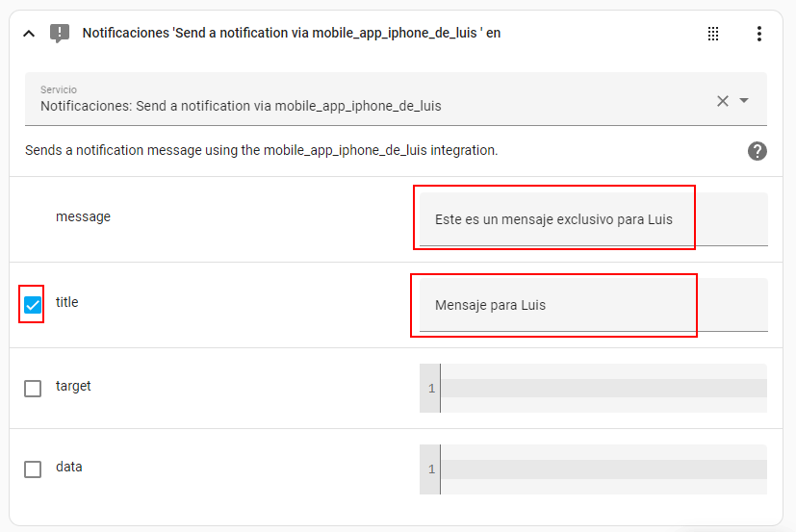Click the 'data' field label
Screen dimensions: 796x532
(68, 467)
